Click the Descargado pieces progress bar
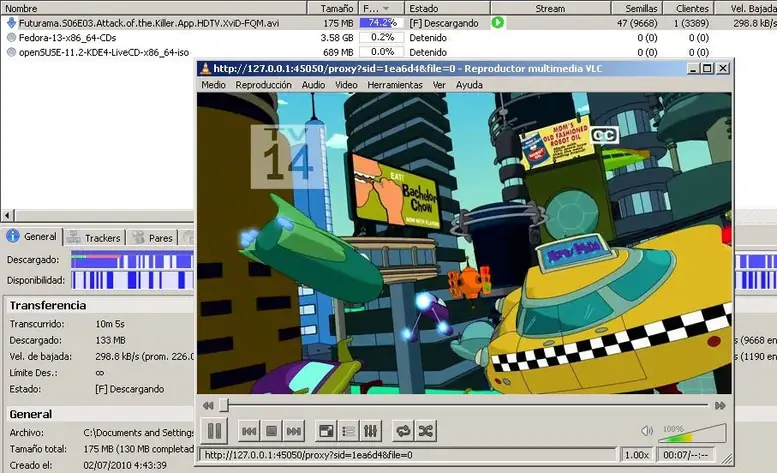 132,260
